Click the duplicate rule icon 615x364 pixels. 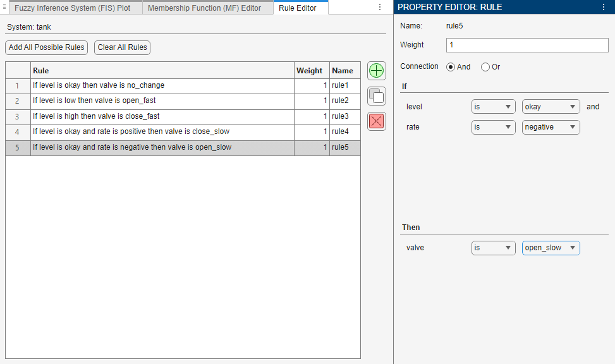pos(377,96)
